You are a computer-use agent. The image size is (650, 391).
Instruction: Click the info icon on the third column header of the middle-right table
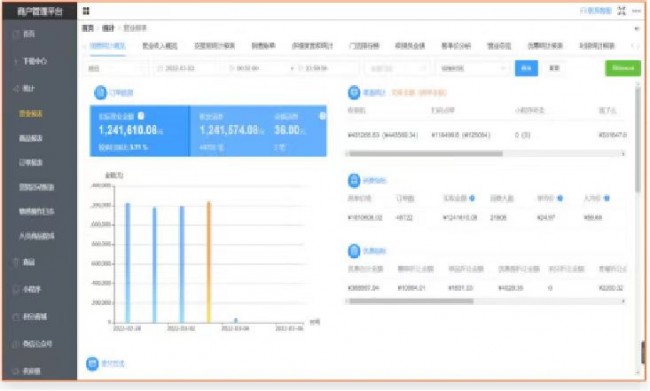472,198
